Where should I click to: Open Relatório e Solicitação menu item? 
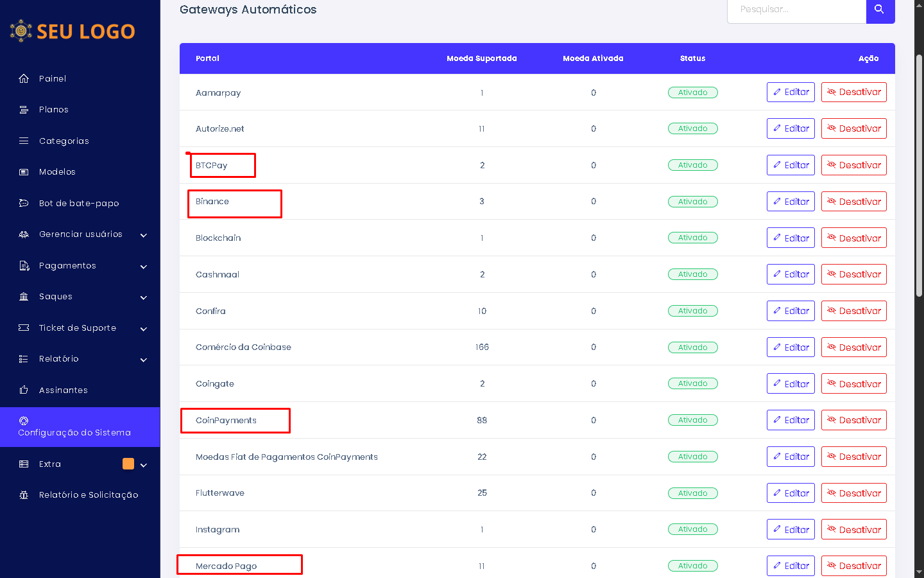click(88, 495)
